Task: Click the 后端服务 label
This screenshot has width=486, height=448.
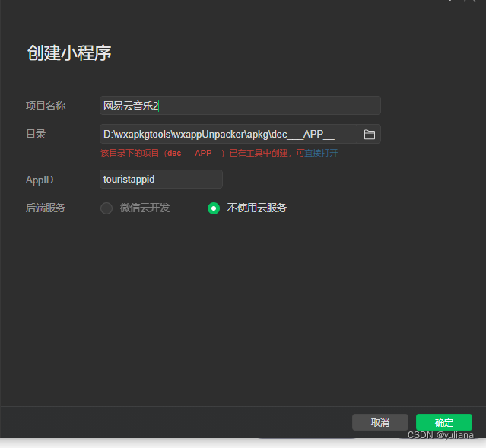Action: 46,208
